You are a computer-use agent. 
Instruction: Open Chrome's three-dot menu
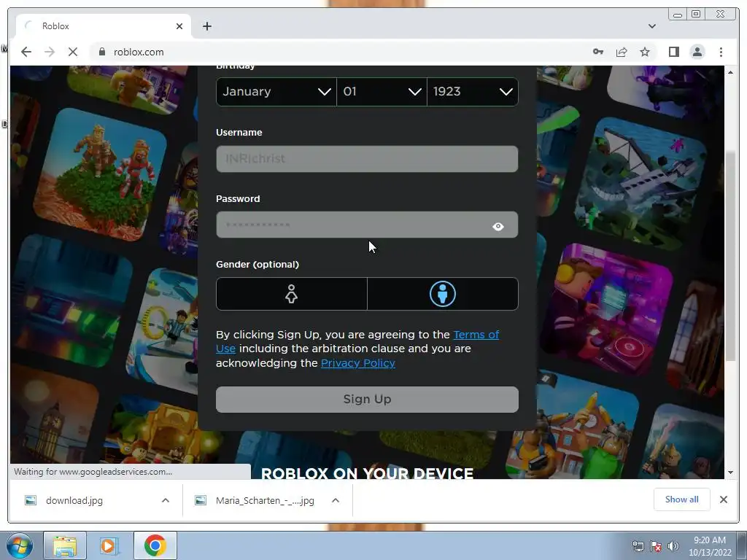[721, 52]
